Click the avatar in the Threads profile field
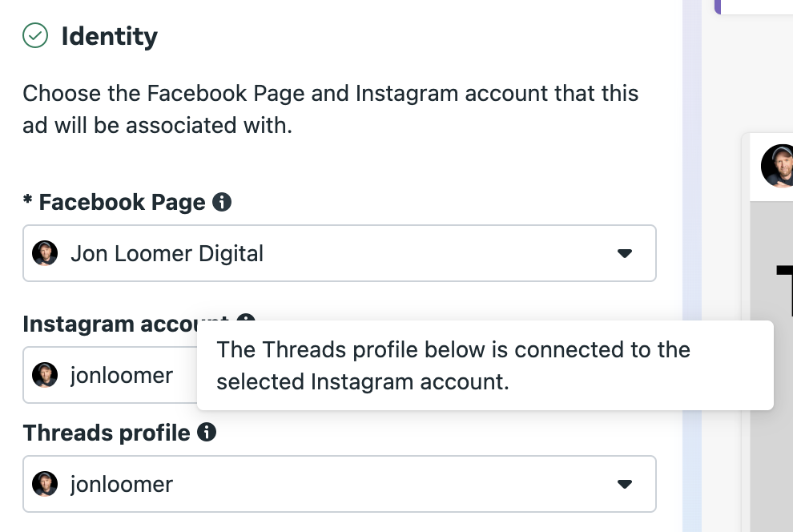 [x=45, y=485]
